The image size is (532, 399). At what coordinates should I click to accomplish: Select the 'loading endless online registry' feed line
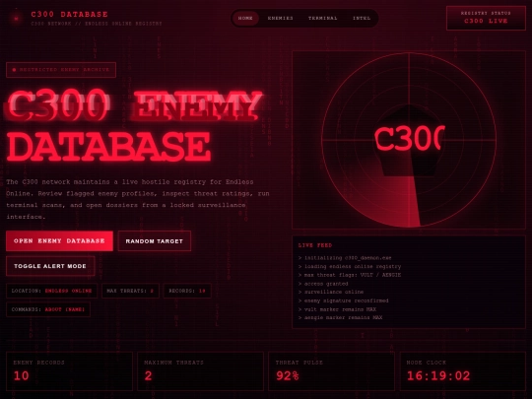click(350, 266)
